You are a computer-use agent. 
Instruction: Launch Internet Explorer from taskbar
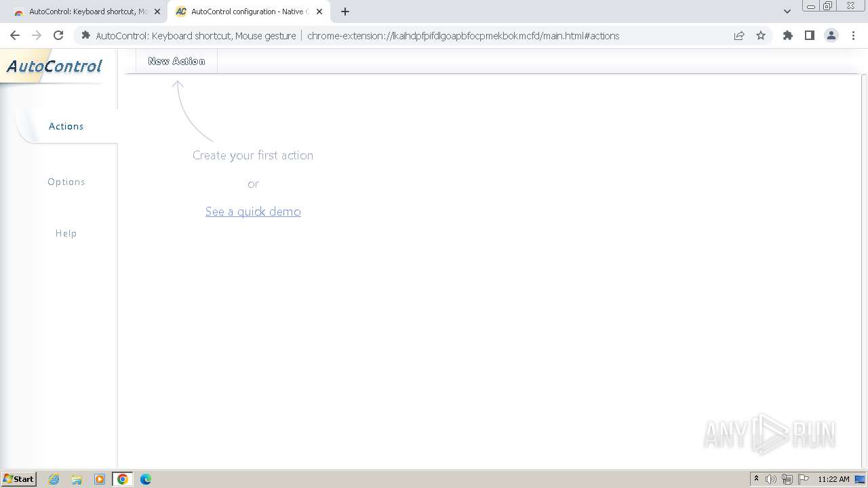pyautogui.click(x=54, y=479)
